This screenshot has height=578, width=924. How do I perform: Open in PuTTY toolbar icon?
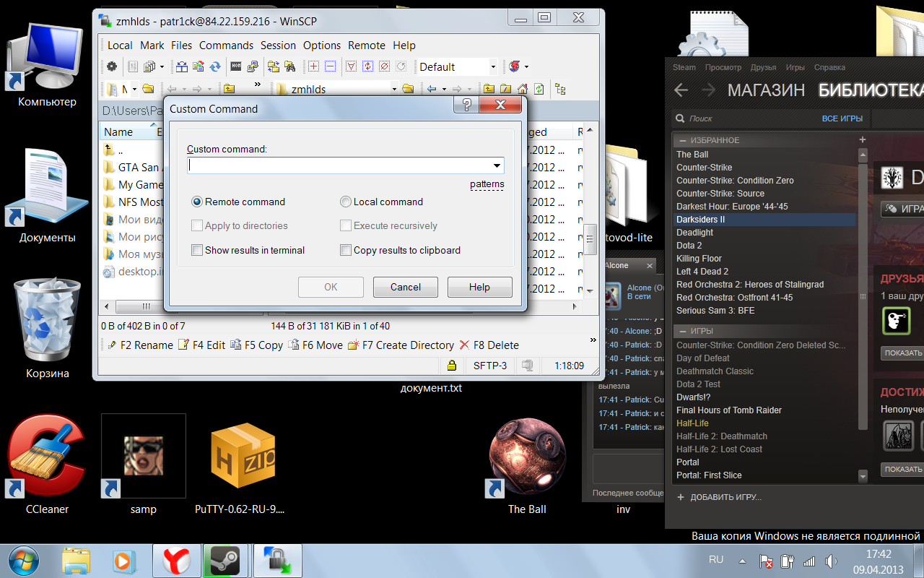(x=253, y=66)
